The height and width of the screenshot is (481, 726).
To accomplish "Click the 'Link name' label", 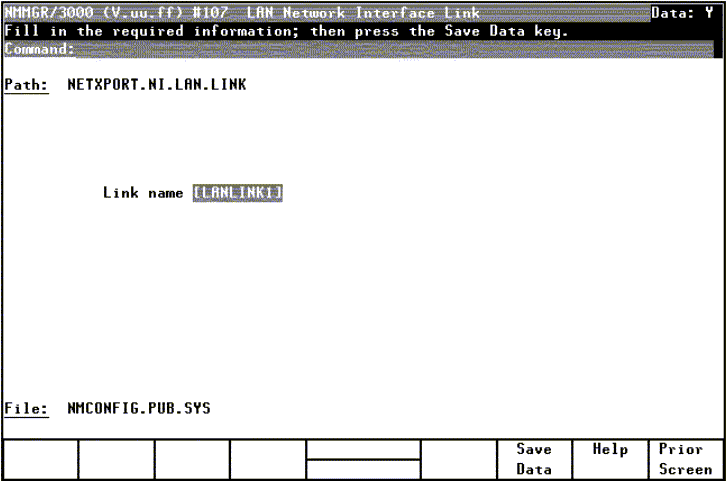I will pos(143,193).
